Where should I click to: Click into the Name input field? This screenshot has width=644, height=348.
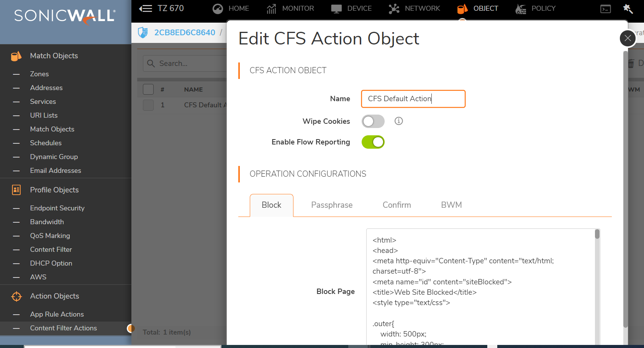413,99
